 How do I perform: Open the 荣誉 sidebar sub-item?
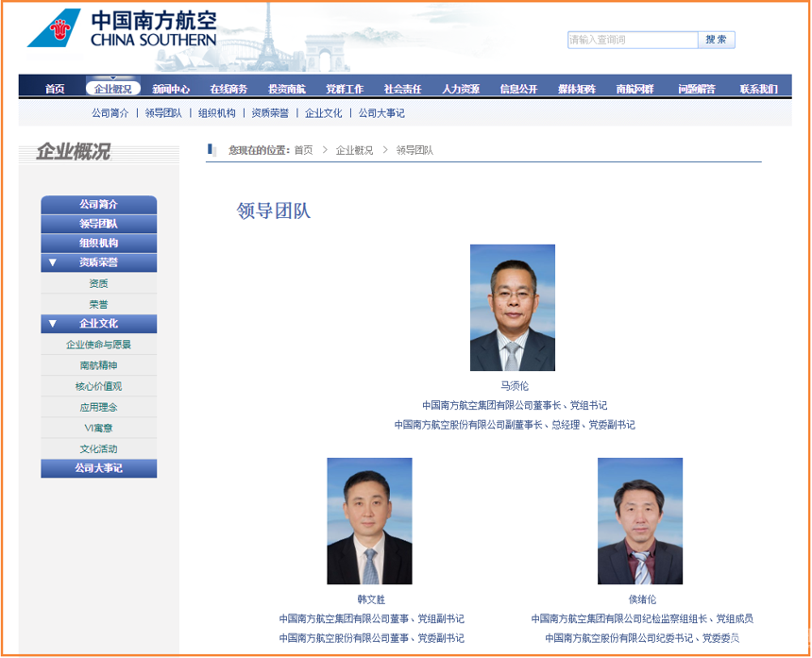point(99,304)
